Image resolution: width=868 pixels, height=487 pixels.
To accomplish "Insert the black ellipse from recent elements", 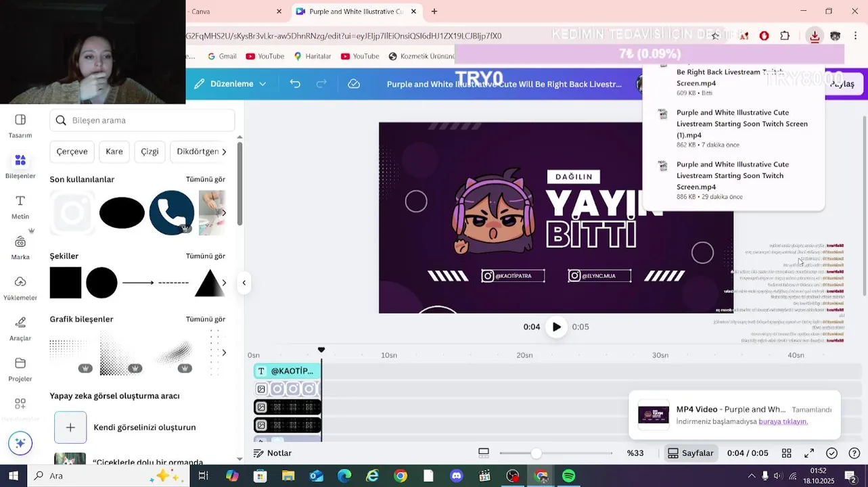I will pos(122,213).
